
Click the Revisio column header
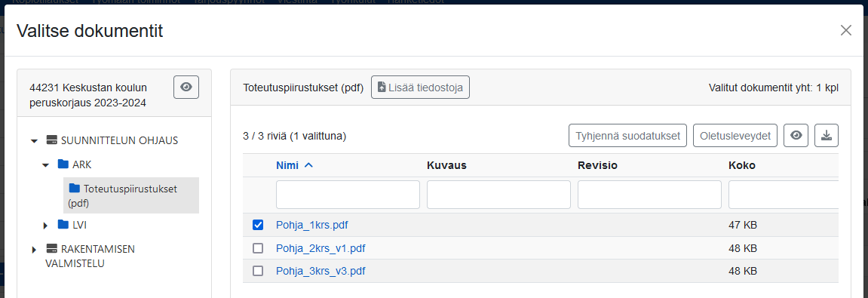pos(597,165)
